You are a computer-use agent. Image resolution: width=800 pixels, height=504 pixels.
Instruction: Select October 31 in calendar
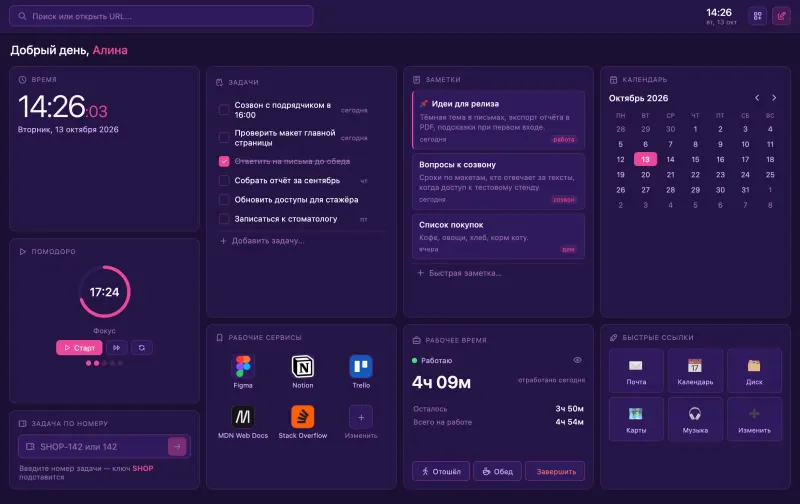745,190
